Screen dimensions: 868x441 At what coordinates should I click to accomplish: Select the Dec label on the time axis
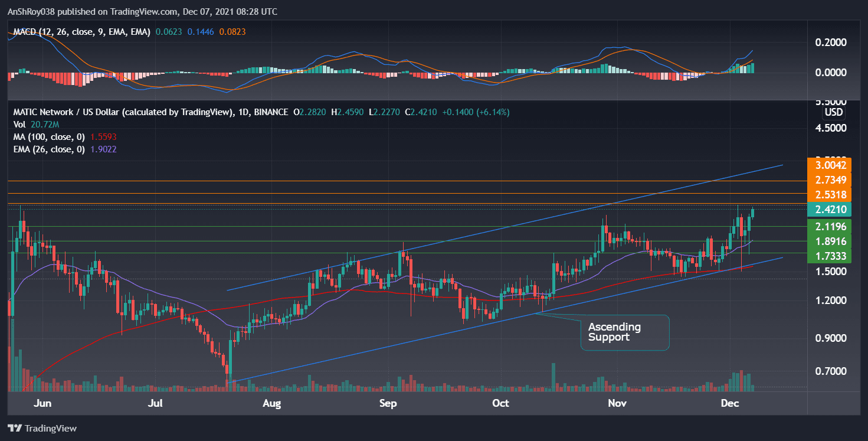click(x=729, y=403)
